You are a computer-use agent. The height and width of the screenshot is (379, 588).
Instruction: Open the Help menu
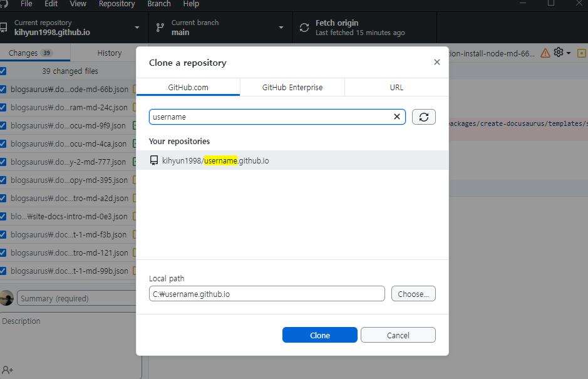point(191,4)
